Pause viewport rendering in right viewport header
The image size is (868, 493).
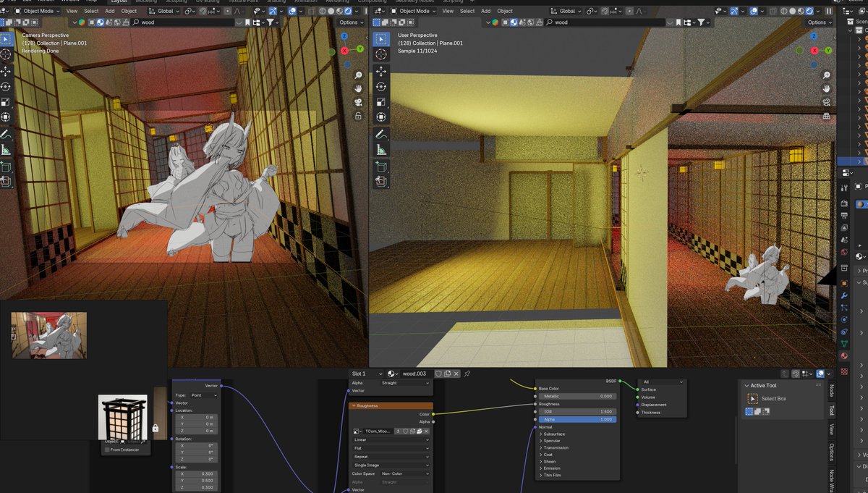coord(829,11)
